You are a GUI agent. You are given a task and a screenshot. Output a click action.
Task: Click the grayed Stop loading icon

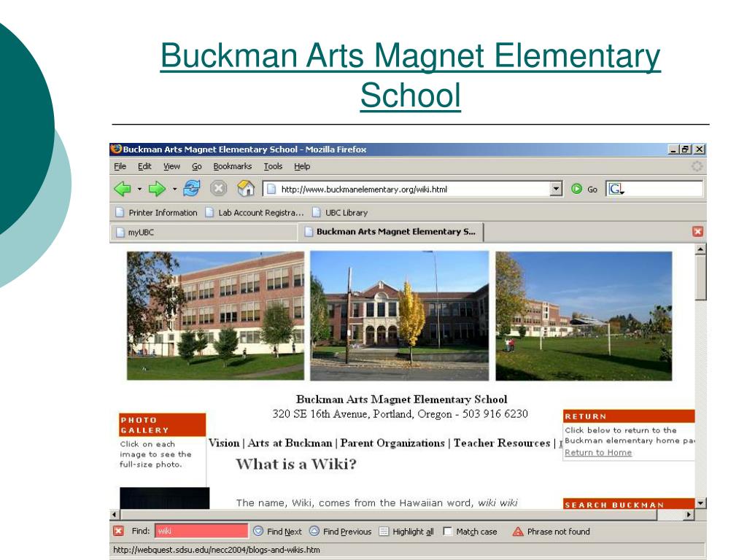[219, 189]
